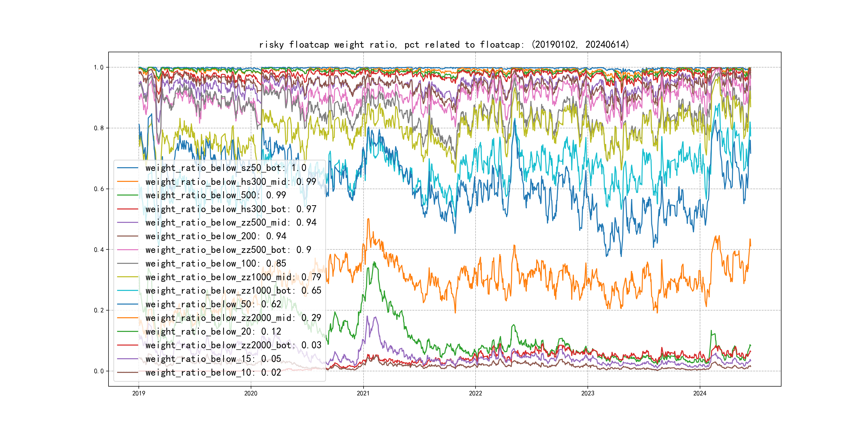Screen dimensions: 868x434
Task: Click the weight_ratio_below_zz2000_bot legend label
Action: pyautogui.click(x=233, y=345)
